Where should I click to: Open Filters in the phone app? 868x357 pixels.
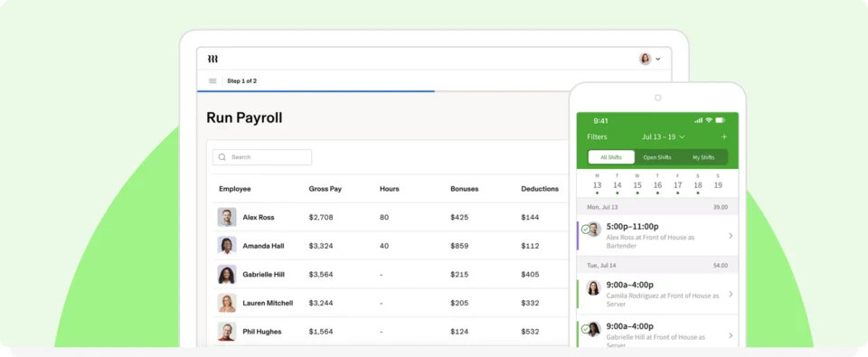[597, 136]
